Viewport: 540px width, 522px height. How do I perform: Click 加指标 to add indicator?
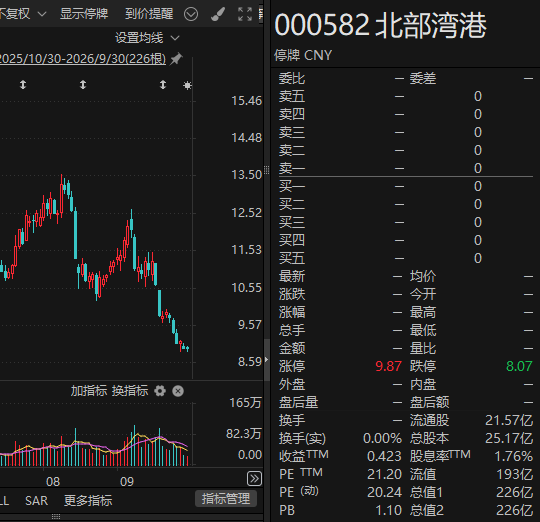pyautogui.click(x=89, y=391)
